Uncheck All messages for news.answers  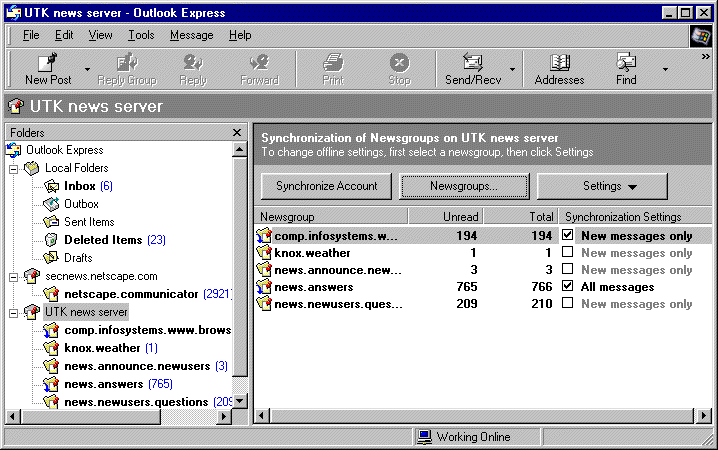tap(568, 287)
